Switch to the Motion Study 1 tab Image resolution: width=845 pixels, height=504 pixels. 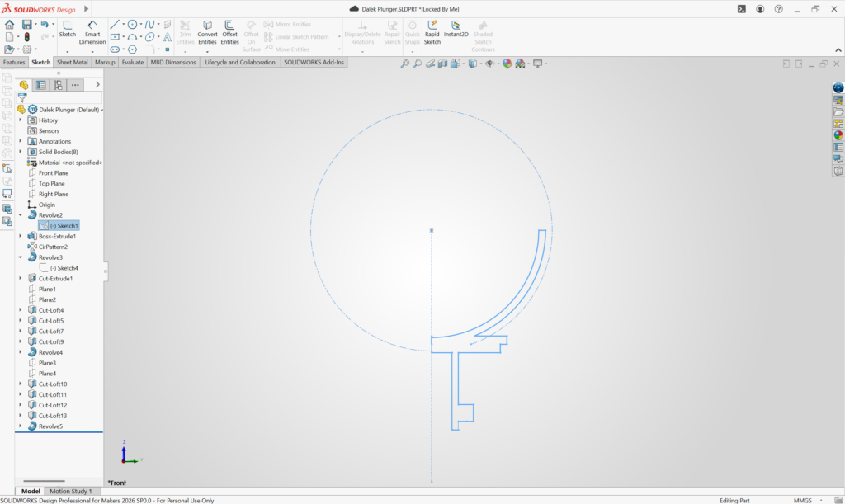(x=71, y=491)
